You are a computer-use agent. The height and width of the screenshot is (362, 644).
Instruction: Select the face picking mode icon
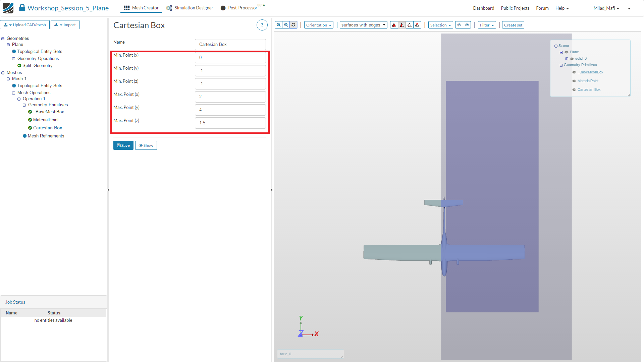pyautogui.click(x=402, y=25)
